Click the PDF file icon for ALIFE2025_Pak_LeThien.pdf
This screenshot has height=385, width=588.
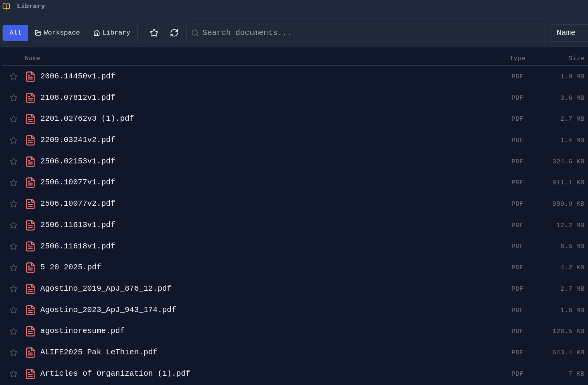pyautogui.click(x=30, y=352)
